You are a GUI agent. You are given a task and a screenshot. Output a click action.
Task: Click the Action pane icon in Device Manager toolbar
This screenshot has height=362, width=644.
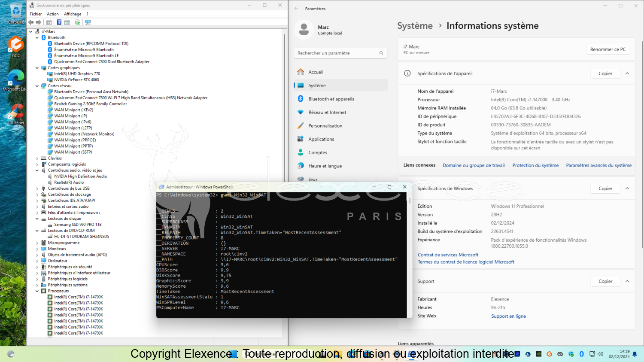coord(67,22)
